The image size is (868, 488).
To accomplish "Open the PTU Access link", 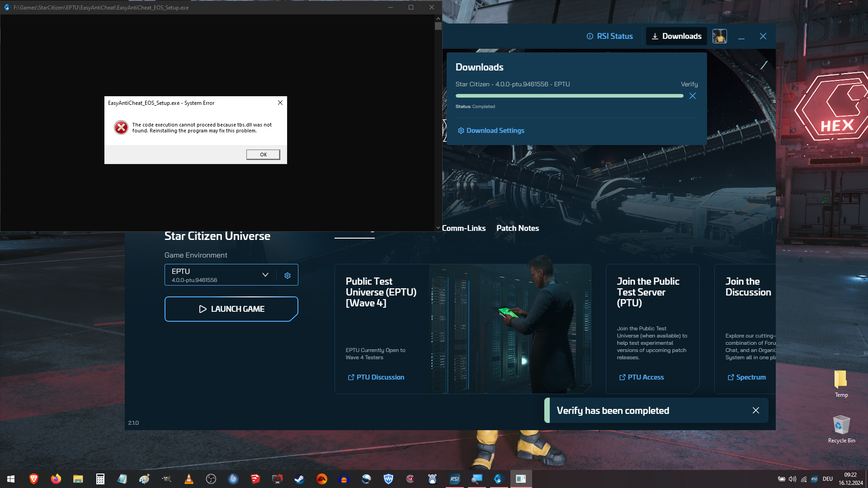I will pyautogui.click(x=641, y=377).
